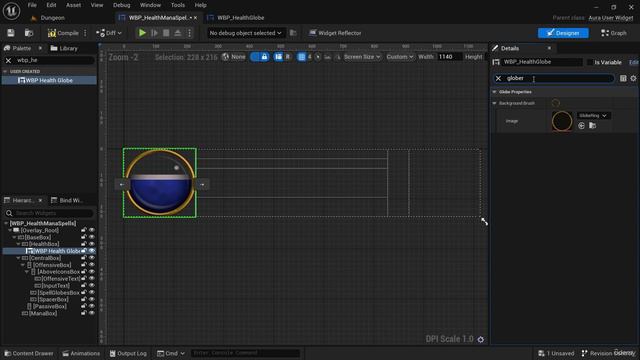This screenshot has height=360, width=640.
Task: Compile the widget blueprint
Action: pyautogui.click(x=63, y=33)
